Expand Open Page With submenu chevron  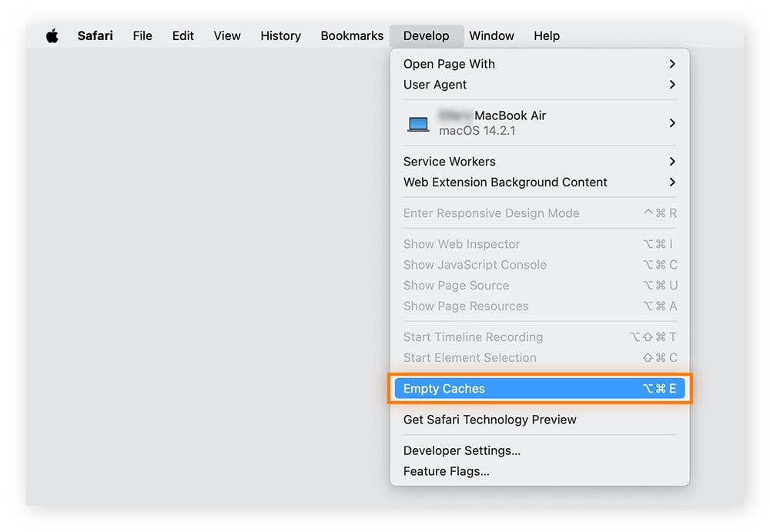tap(672, 64)
